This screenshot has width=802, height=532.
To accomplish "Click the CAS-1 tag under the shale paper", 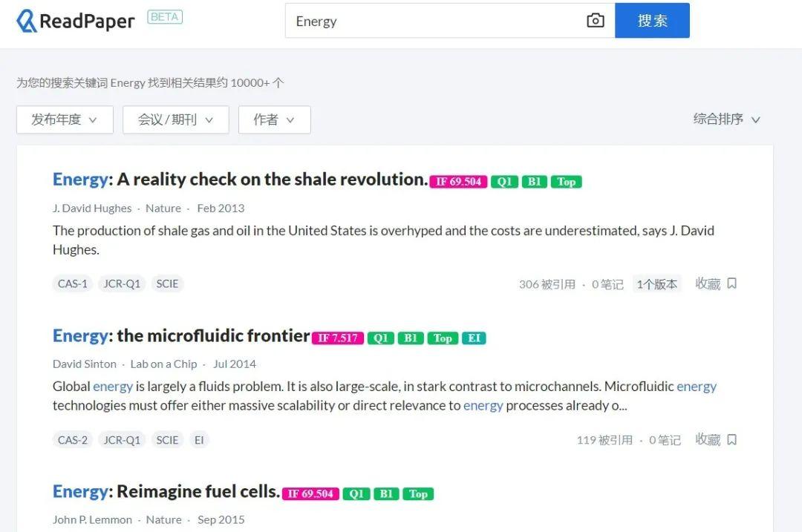I will tap(72, 283).
